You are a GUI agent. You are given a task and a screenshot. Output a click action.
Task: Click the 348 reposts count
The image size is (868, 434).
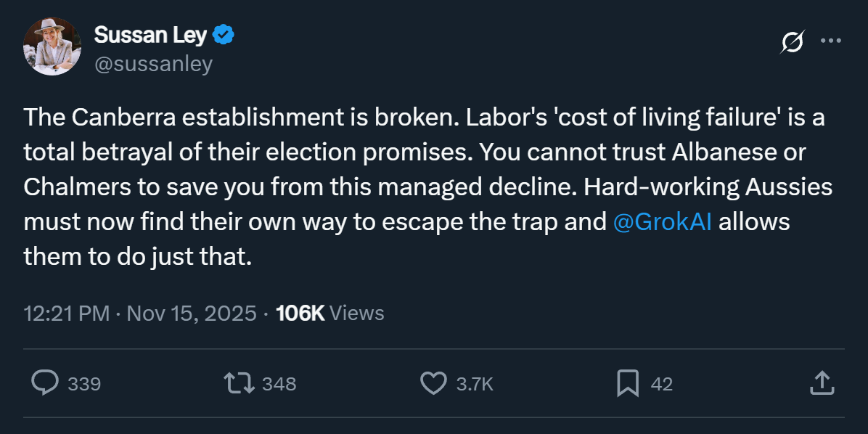tap(279, 384)
